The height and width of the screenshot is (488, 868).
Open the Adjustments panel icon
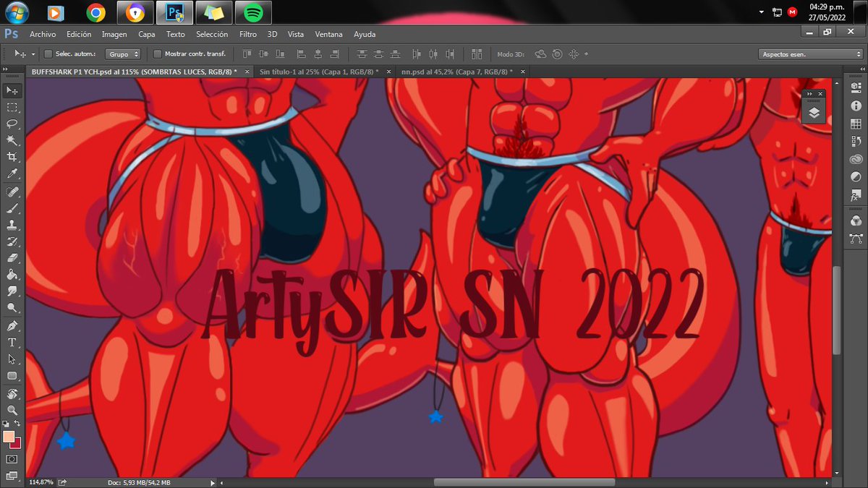[x=856, y=178]
